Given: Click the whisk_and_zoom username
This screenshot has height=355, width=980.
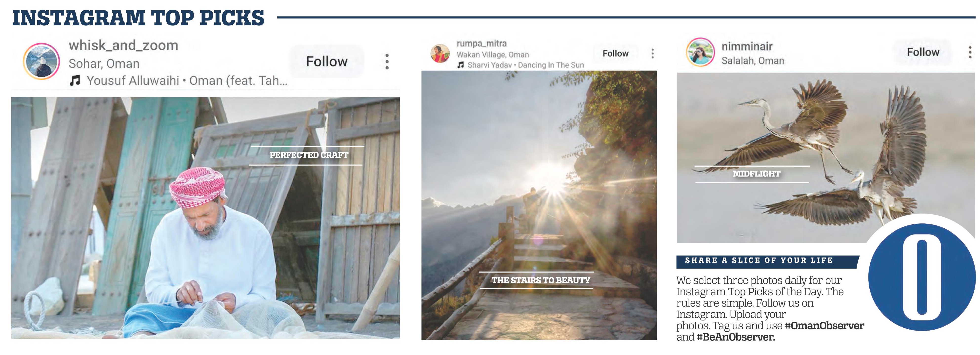Looking at the screenshot, I should [x=123, y=45].
